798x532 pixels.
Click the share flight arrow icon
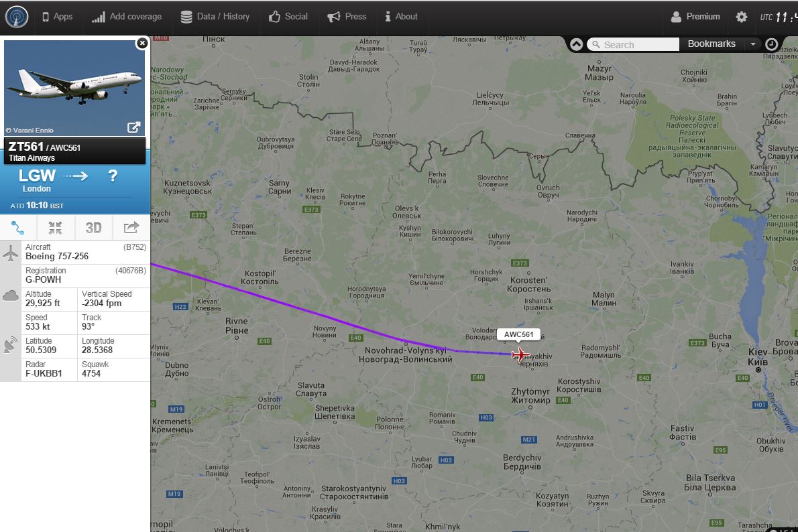tap(131, 227)
